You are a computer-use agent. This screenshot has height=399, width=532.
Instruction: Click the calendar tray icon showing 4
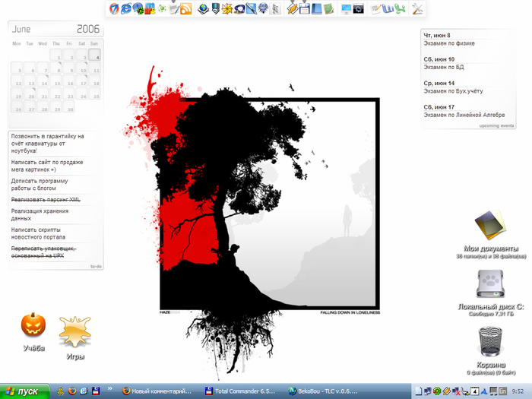[475, 391]
